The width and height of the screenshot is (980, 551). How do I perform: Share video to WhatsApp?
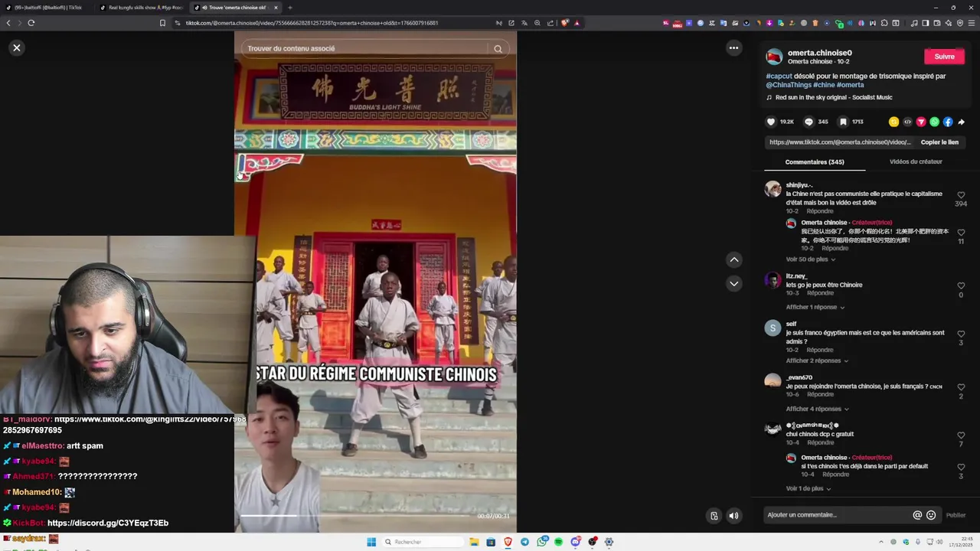[x=934, y=122]
